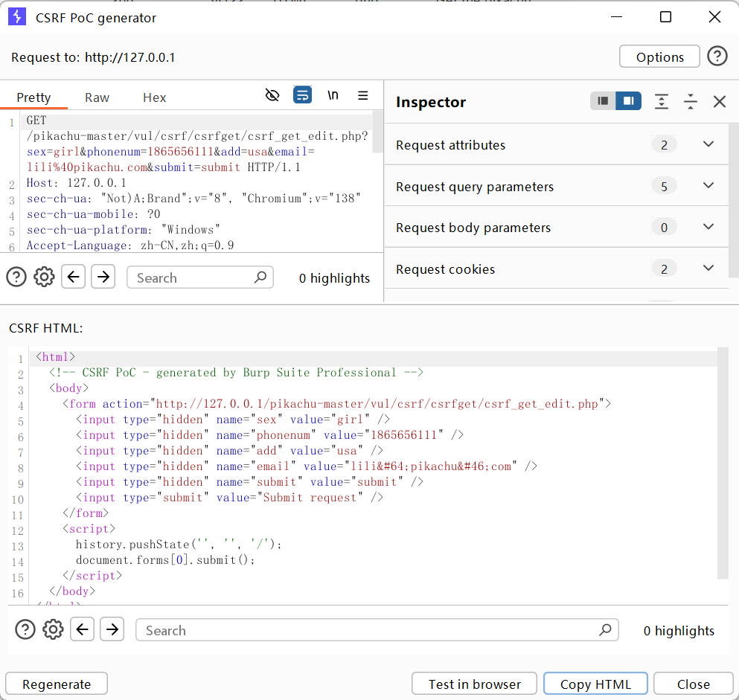Click the hidden input name="phonenum" line
This screenshot has width=739, height=700.
coord(269,434)
